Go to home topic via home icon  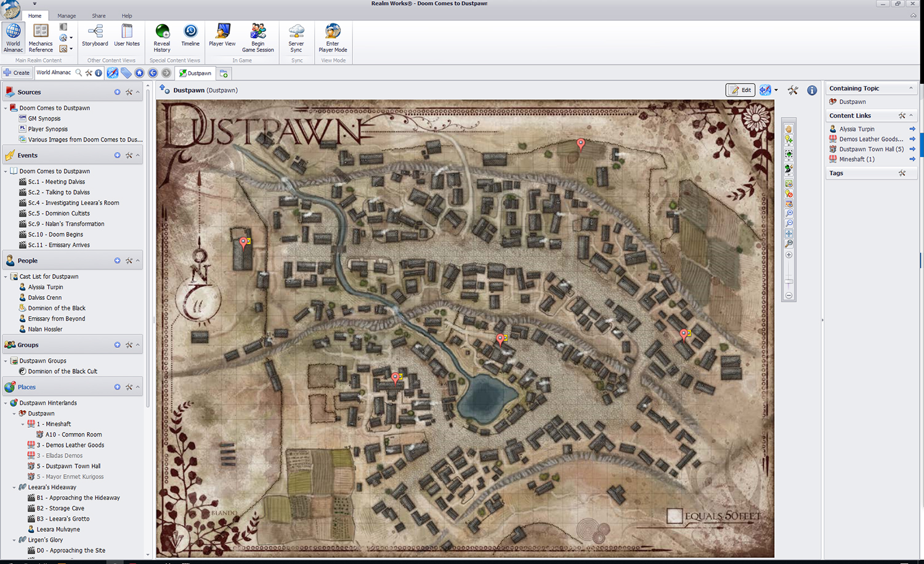pyautogui.click(x=139, y=73)
